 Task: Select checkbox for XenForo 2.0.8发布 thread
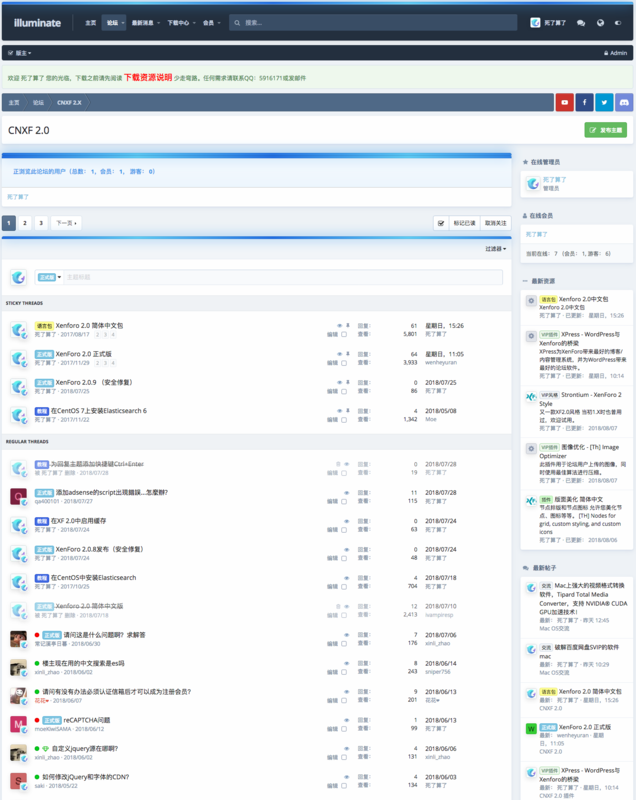[x=344, y=558]
